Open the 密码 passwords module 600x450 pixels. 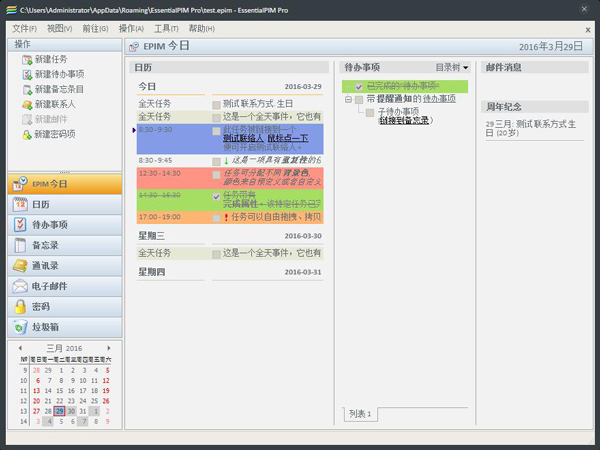(65, 307)
